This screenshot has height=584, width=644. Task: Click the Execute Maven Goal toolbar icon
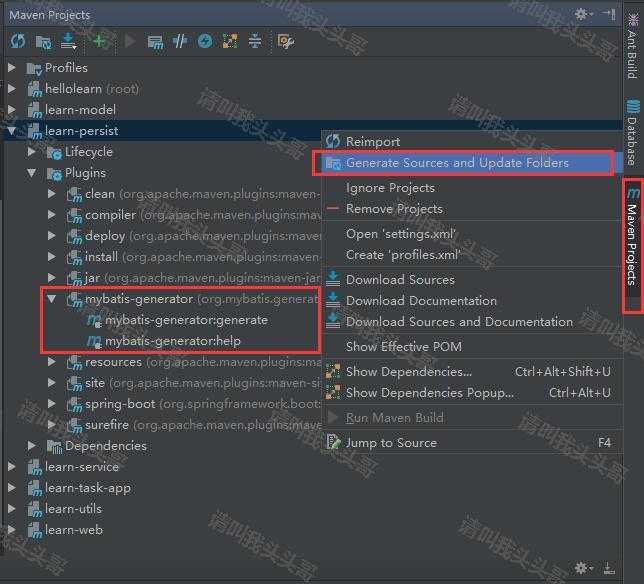(155, 42)
